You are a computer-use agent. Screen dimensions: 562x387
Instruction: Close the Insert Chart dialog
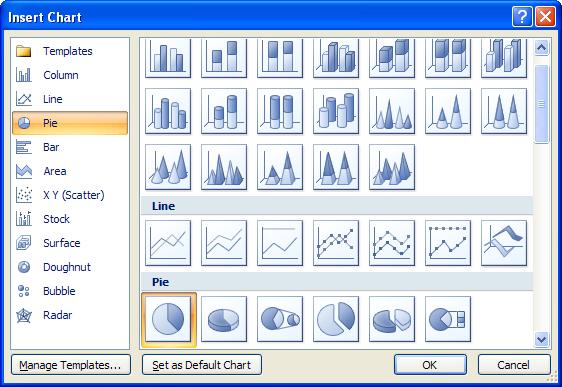point(545,16)
